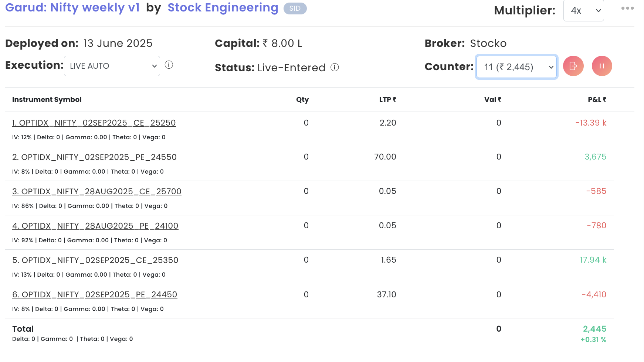Open the Multiplier 4x dropdown

click(x=583, y=11)
